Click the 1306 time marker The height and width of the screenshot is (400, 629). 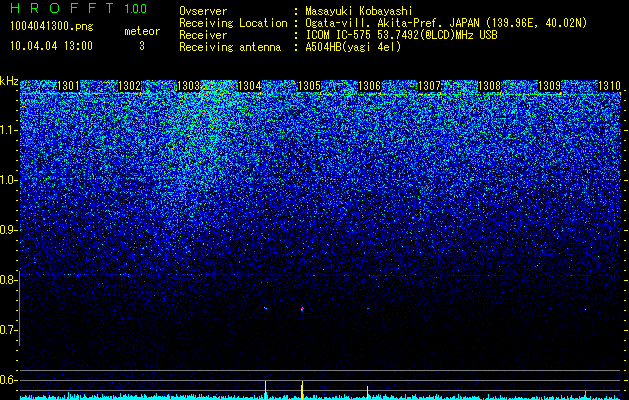pos(369,86)
